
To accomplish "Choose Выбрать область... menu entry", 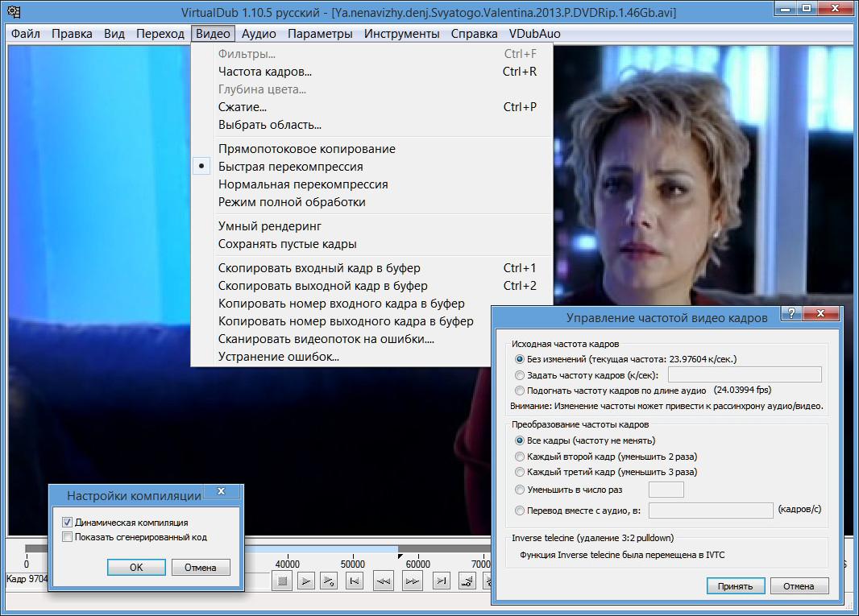I will click(372, 125).
